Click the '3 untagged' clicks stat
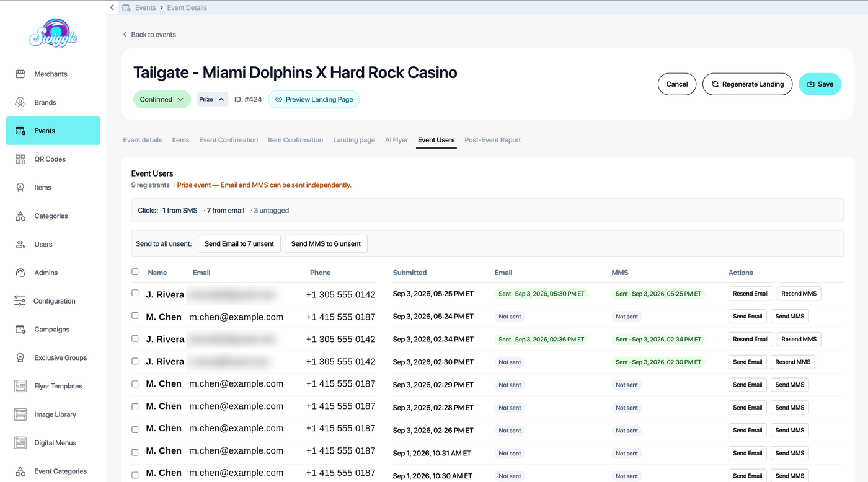Image resolution: width=868 pixels, height=482 pixels. [270, 211]
